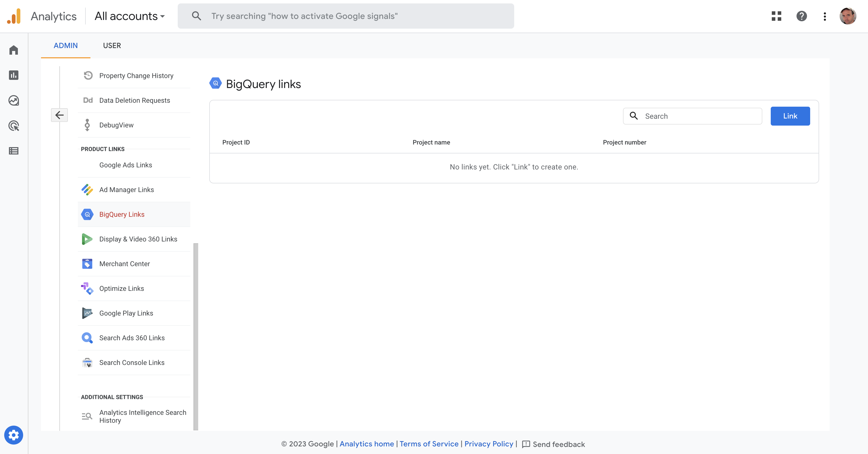Click the BigQuery hexagon icon in sidebar

tap(87, 214)
